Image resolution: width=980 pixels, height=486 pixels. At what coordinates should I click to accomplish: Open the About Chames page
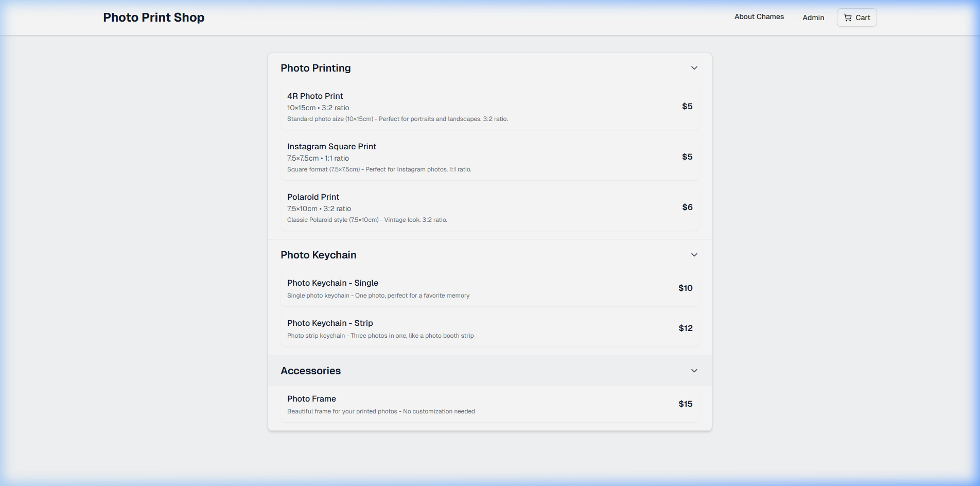pyautogui.click(x=759, y=16)
